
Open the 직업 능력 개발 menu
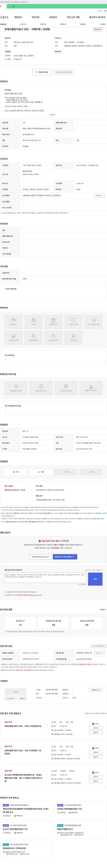tap(73, 17)
